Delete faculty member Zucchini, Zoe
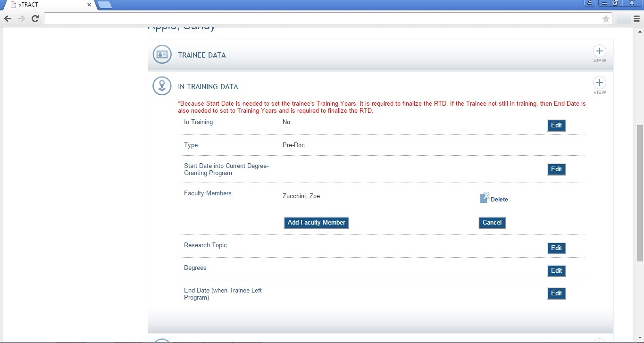The height and width of the screenshot is (343, 644). [x=499, y=200]
